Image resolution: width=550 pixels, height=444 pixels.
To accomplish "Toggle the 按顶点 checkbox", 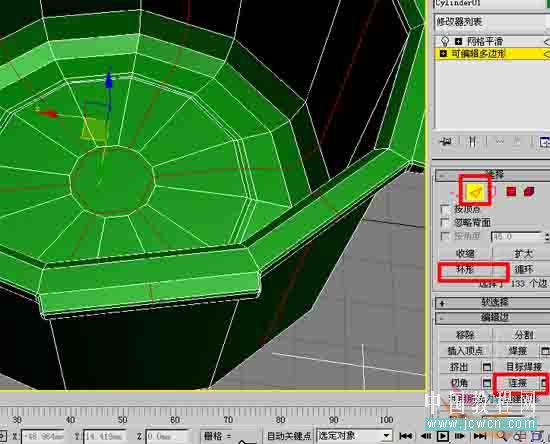I will tap(445, 209).
